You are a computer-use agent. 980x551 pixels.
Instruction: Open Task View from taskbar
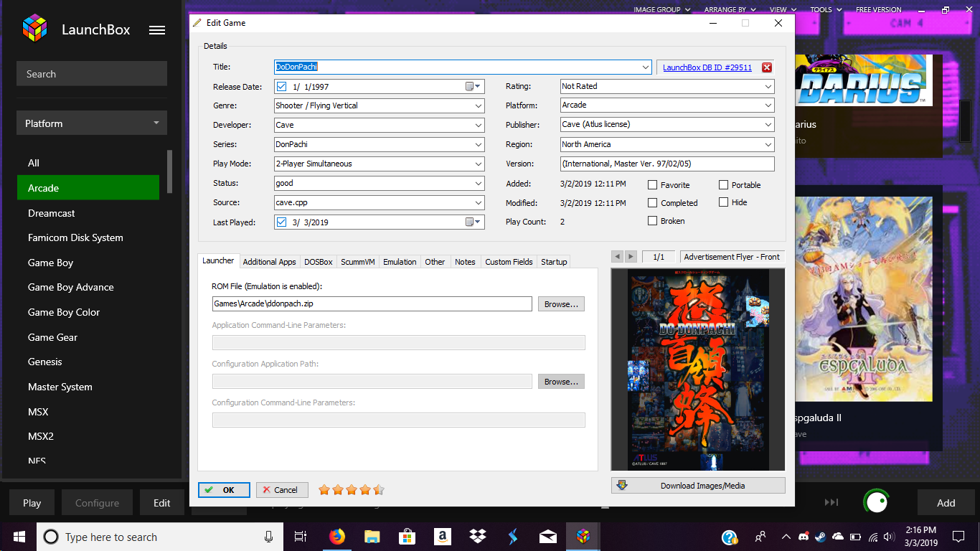pos(301,537)
